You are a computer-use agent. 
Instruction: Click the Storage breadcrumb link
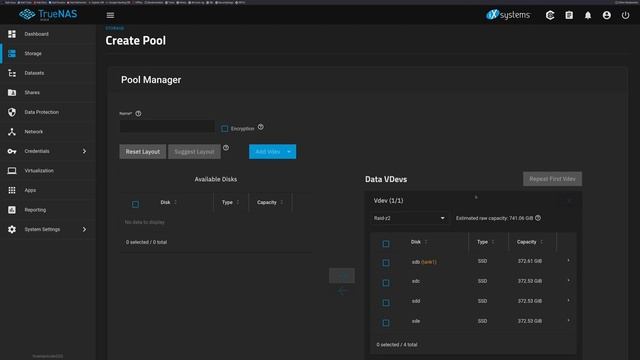[115, 28]
